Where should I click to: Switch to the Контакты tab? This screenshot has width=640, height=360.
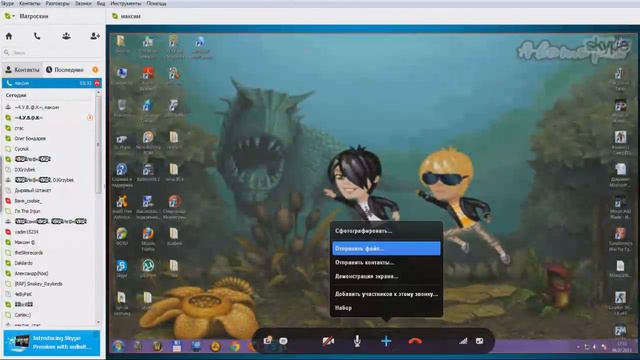(x=22, y=70)
